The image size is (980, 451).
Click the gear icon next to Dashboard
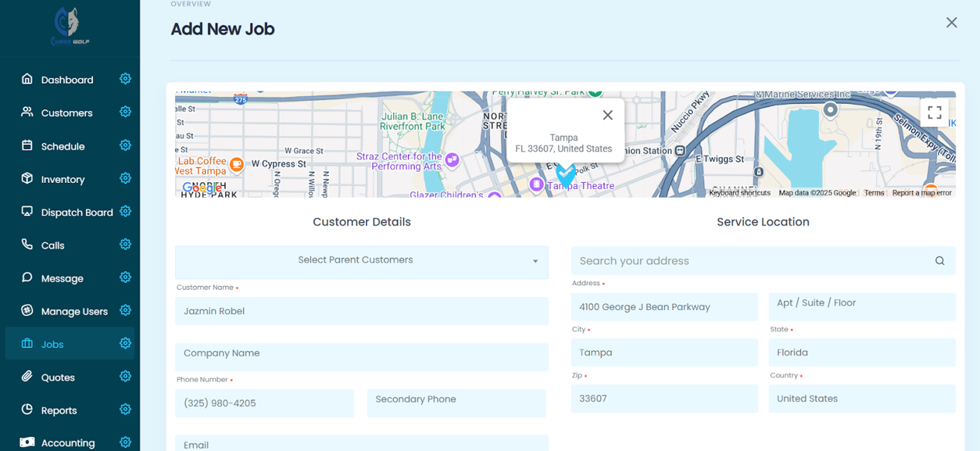click(x=125, y=79)
